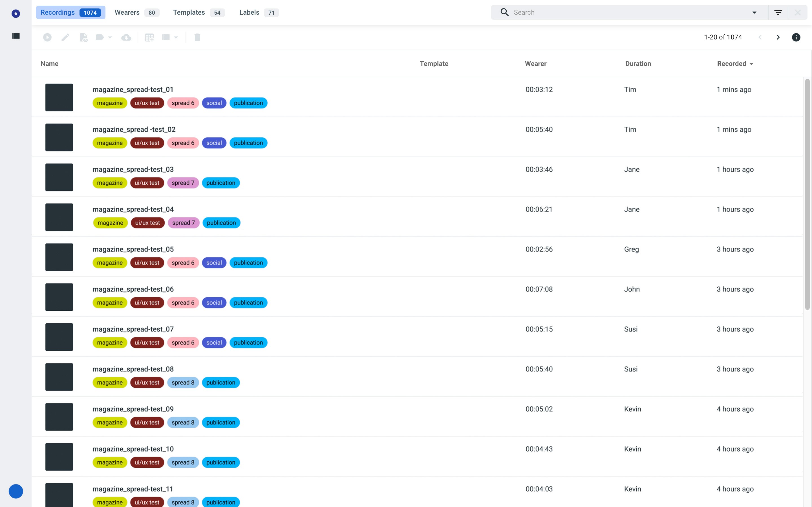Viewport: 812px width, 507px height.
Task: Click the pencil edit icon
Action: tap(65, 37)
